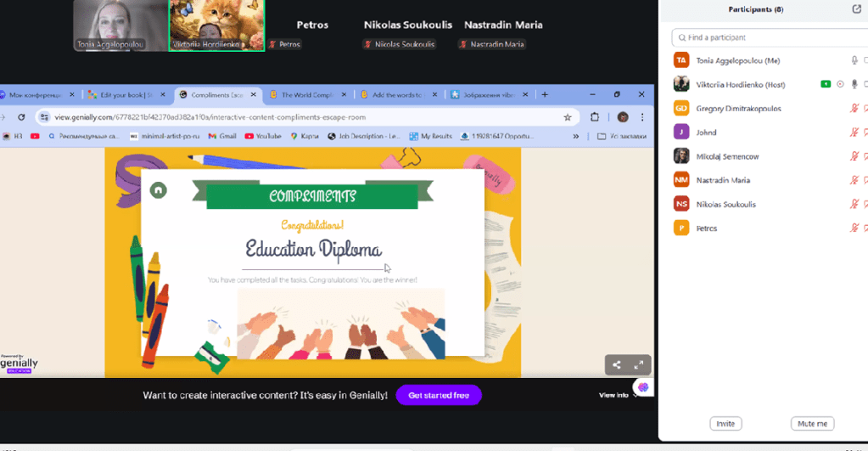Click the Mute me button
Screen dimensions: 868x451
[x=812, y=424]
